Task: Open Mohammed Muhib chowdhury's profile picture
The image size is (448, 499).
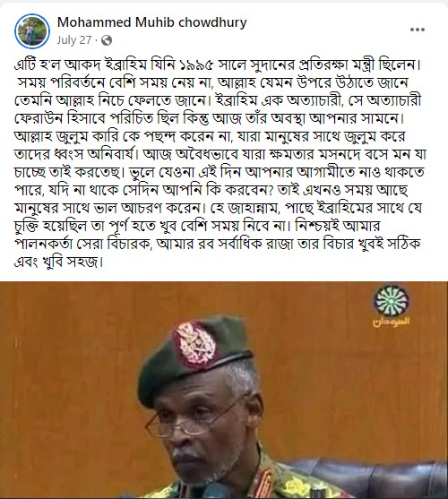Action: tap(32, 30)
